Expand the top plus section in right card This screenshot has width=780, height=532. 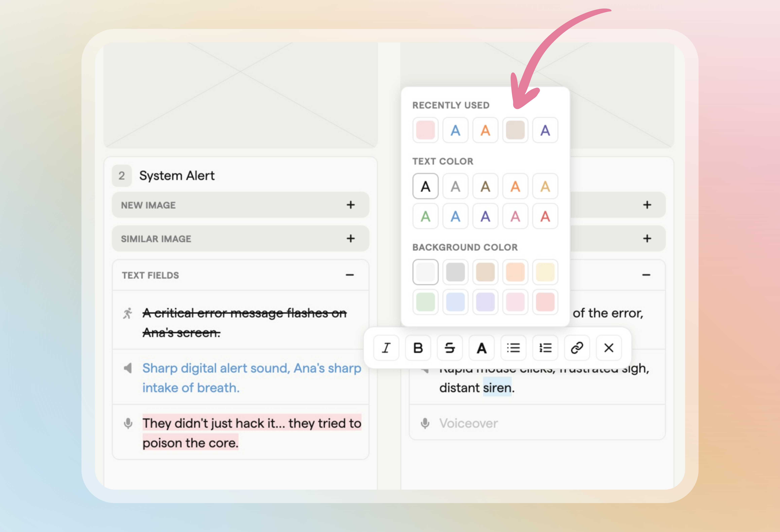(x=647, y=205)
